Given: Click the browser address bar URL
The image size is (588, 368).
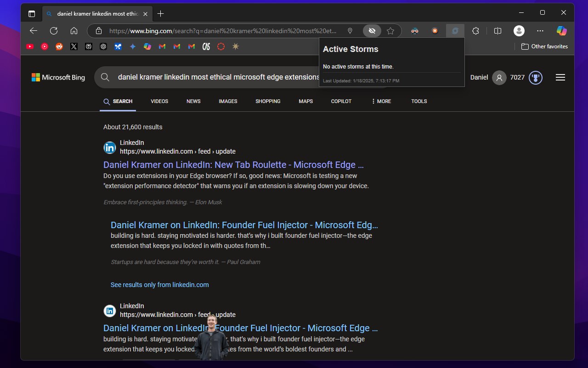Looking at the screenshot, I should [x=223, y=31].
